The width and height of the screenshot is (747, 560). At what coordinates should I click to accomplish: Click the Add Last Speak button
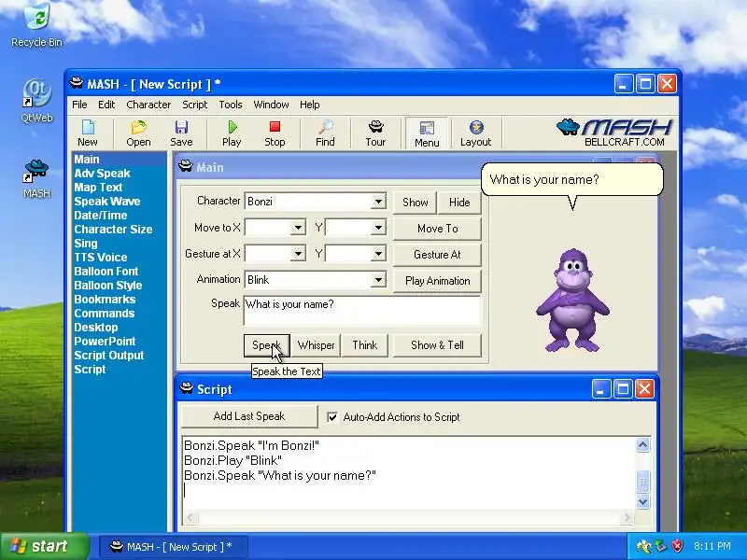pos(249,416)
